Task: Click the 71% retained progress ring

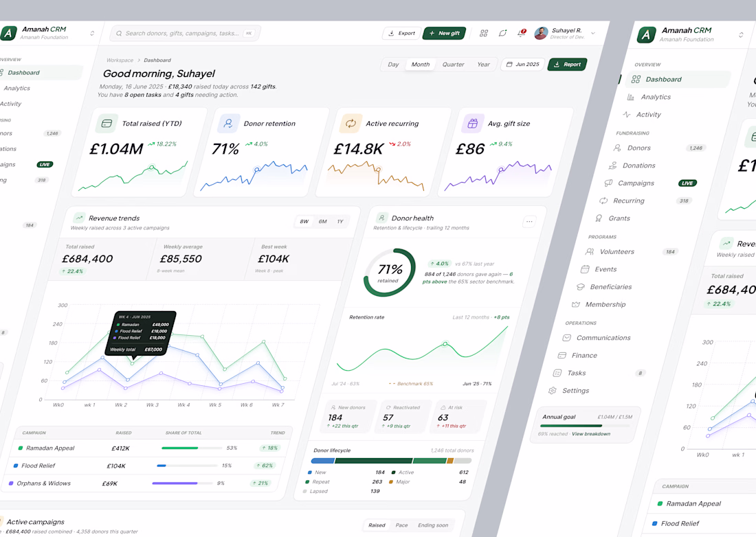Action: click(x=389, y=273)
